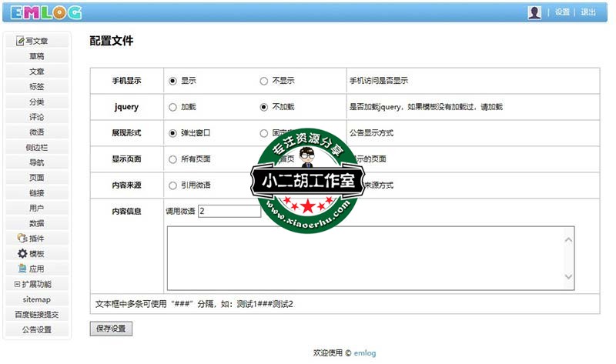
Task: Select 不显示 for 手机显示
Action: [264, 80]
